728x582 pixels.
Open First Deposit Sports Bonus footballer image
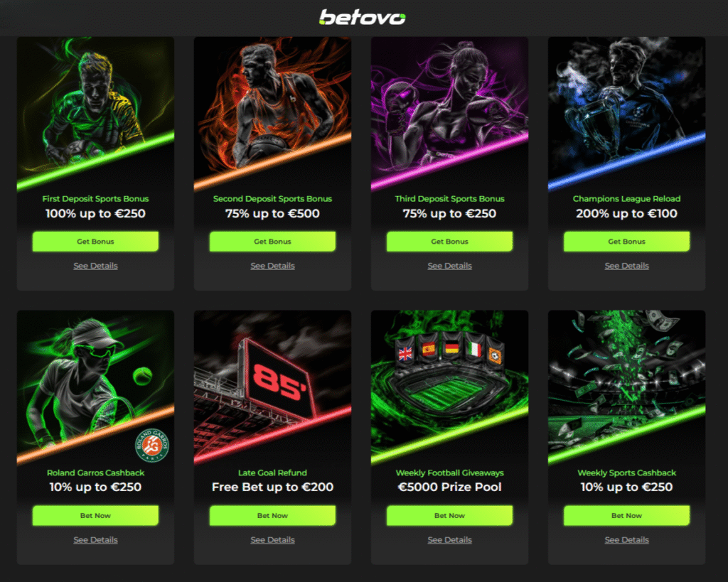click(96, 113)
